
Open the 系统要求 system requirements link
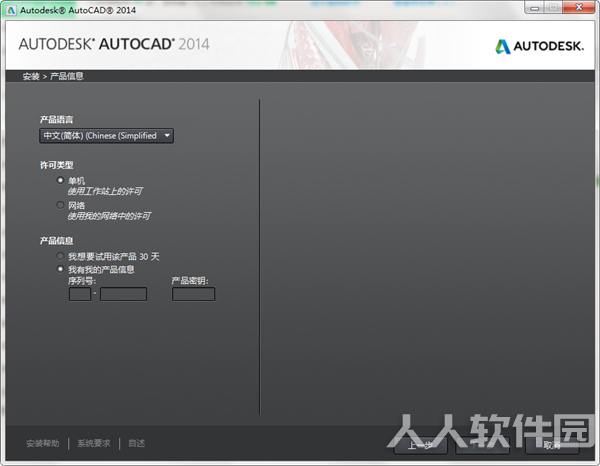94,443
